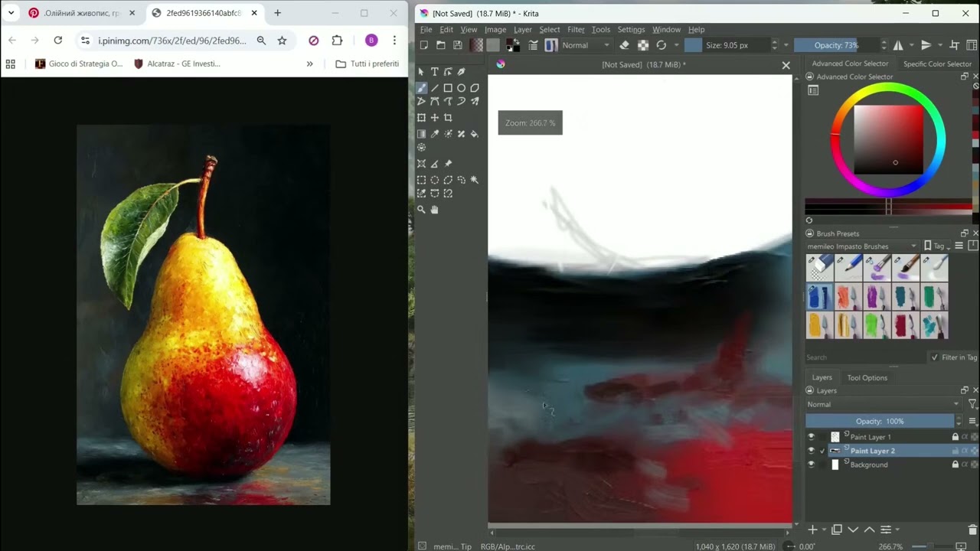Hide Paint Layer 1 using its eye icon
980x551 pixels.
(812, 437)
